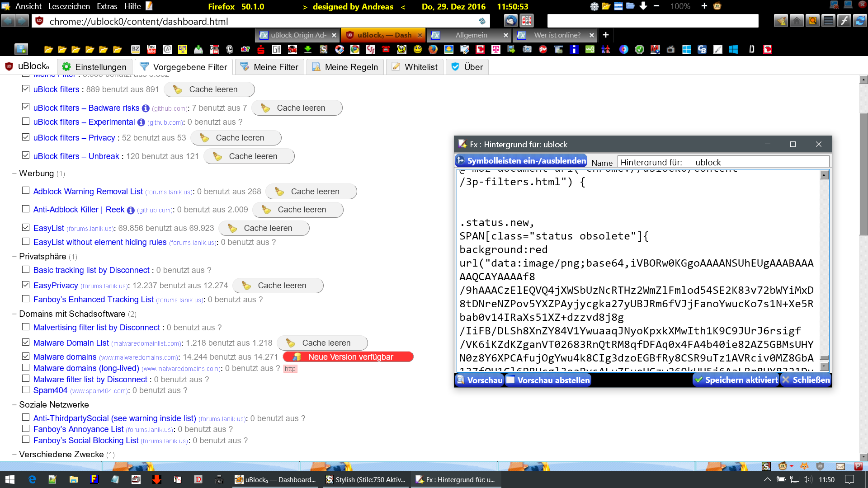868x488 pixels.
Task: Open a new tab with the plus icon
Action: (606, 35)
